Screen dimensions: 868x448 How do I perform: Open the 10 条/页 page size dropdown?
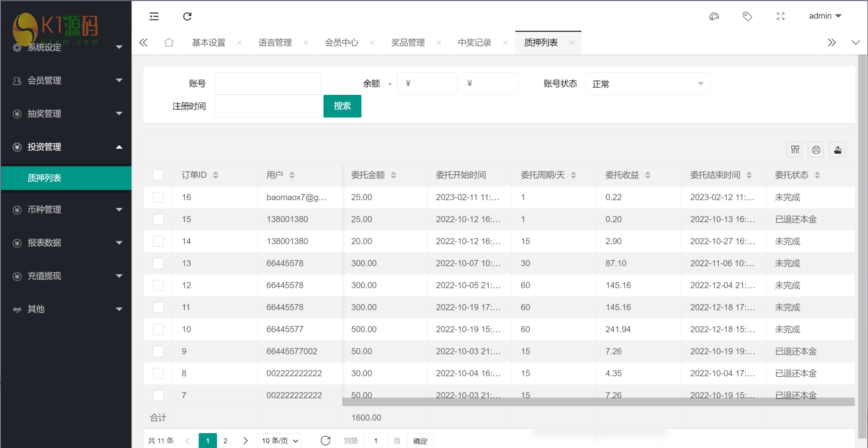click(x=279, y=441)
